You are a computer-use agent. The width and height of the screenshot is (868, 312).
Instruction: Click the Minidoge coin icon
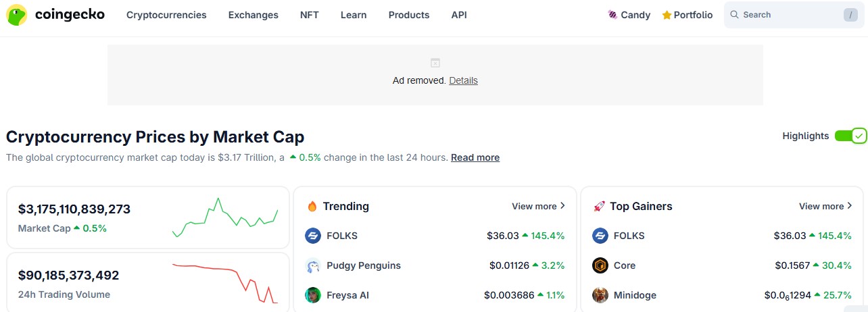600,295
